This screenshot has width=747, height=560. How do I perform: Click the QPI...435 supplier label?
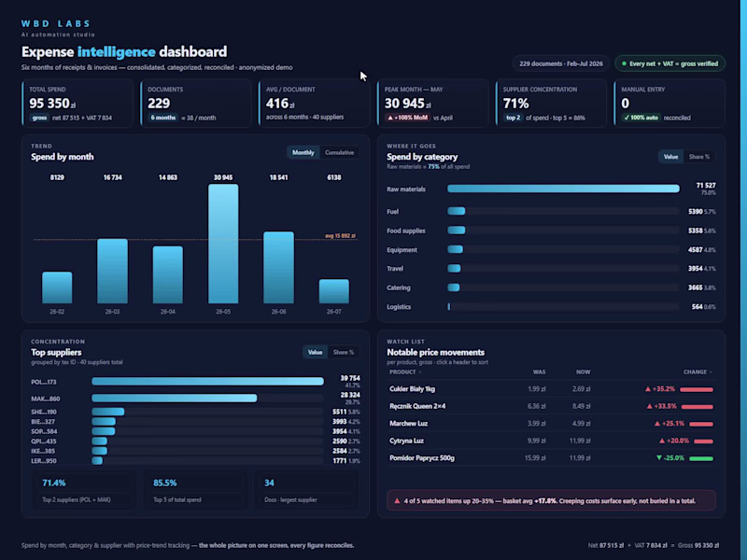click(x=43, y=441)
